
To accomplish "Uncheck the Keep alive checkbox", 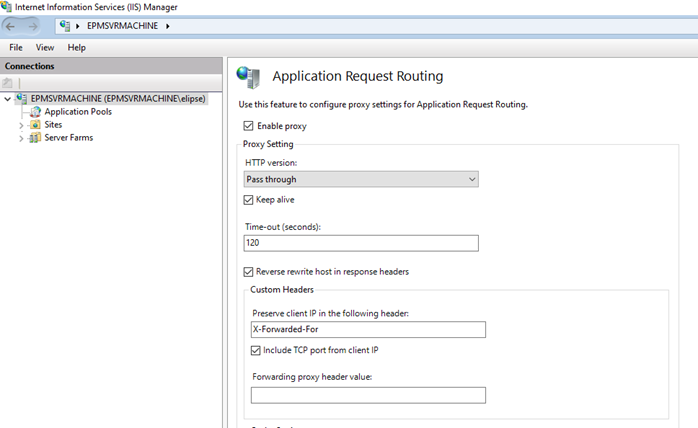I will click(248, 200).
